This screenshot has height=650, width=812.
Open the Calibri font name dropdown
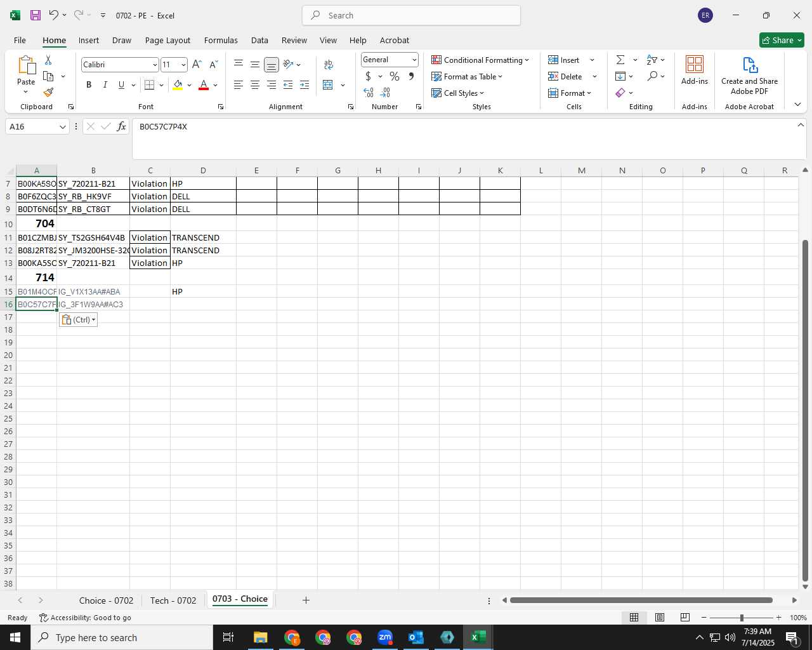tap(154, 65)
